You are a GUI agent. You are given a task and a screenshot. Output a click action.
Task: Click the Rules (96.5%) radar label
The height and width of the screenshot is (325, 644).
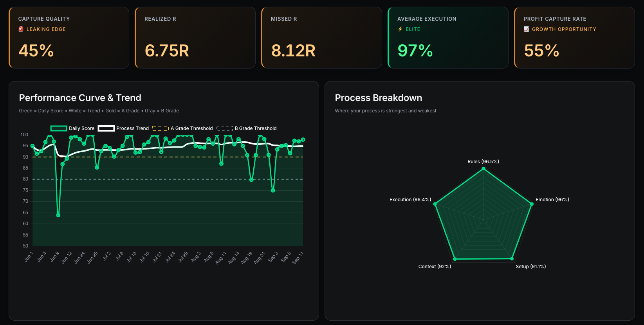(x=483, y=162)
